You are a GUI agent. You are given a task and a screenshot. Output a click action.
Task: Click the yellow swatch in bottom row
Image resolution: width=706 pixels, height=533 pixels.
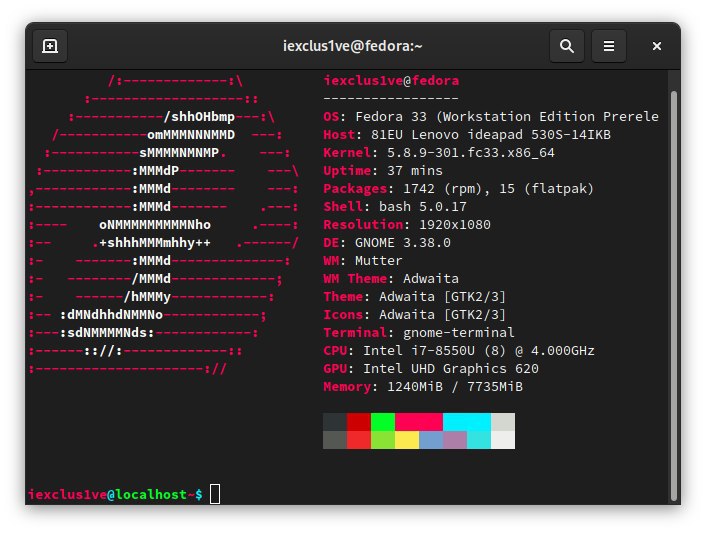(x=407, y=440)
